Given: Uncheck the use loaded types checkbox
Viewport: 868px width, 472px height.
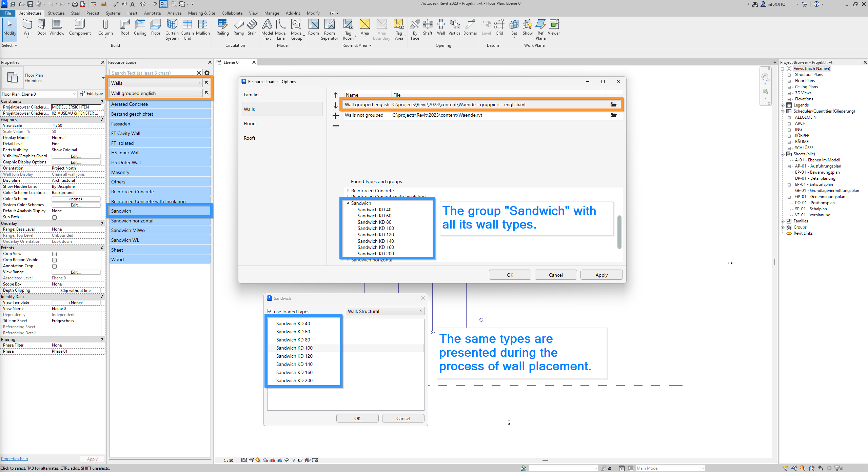Looking at the screenshot, I should (x=270, y=311).
